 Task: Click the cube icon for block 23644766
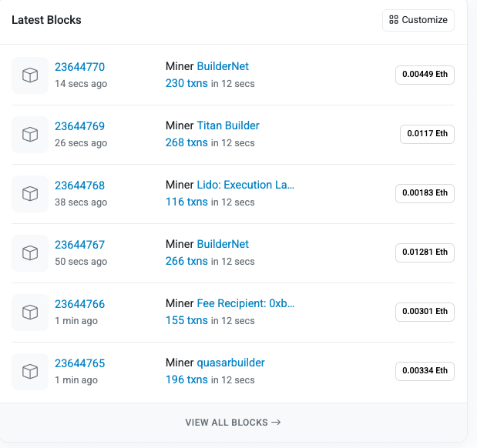(30, 312)
